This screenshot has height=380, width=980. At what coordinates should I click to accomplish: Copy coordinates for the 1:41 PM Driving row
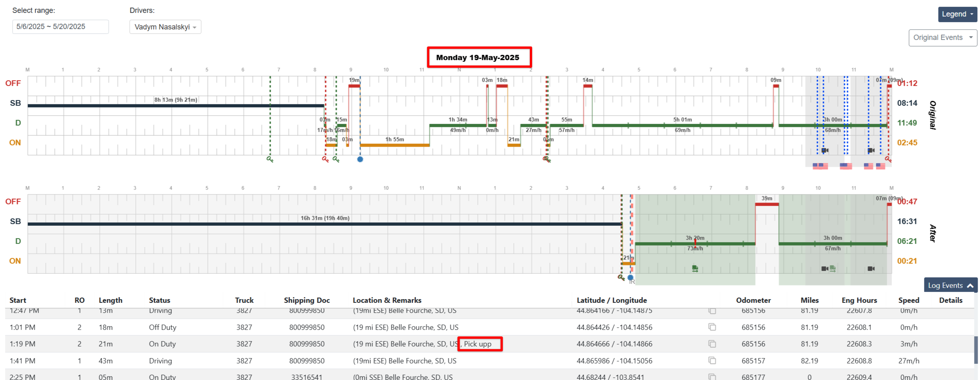coord(712,361)
